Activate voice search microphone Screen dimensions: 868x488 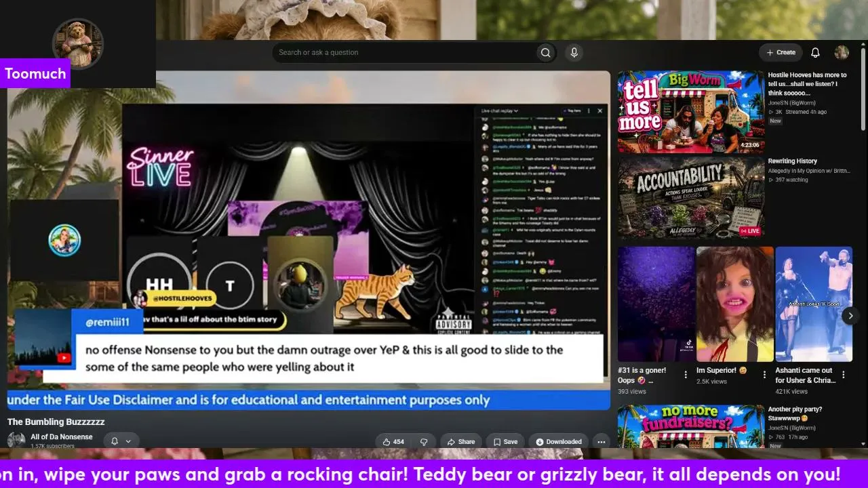point(574,53)
